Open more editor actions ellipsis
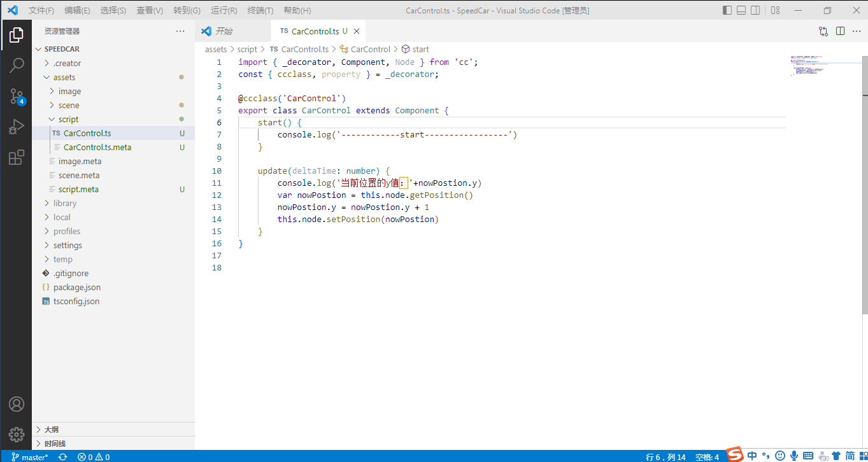The image size is (868, 462). (x=856, y=31)
